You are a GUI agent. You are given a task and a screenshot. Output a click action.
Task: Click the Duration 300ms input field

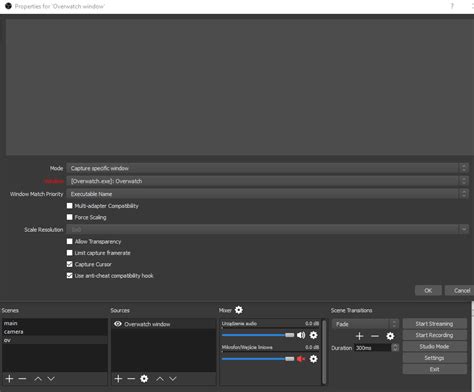372,348
